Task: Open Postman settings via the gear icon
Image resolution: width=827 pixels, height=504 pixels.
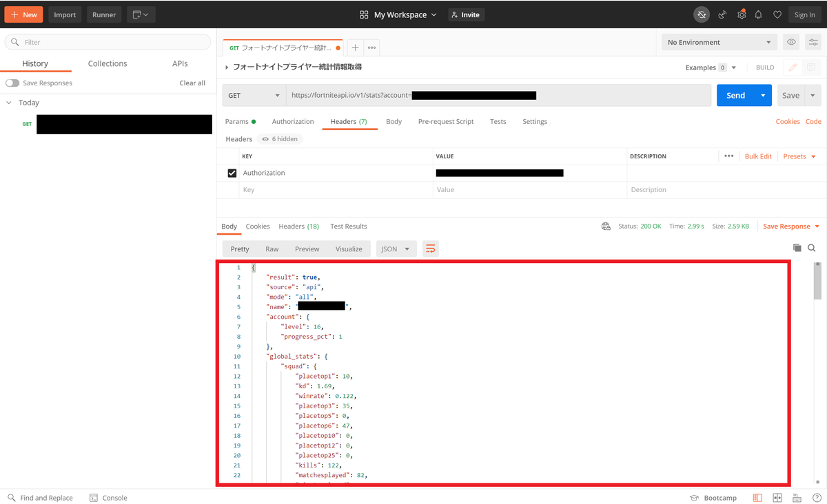Action: pyautogui.click(x=742, y=14)
